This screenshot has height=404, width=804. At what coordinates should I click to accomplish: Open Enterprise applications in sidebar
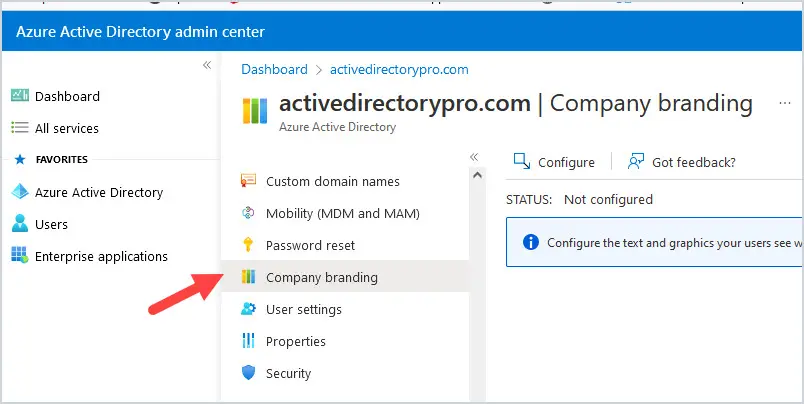click(x=102, y=256)
